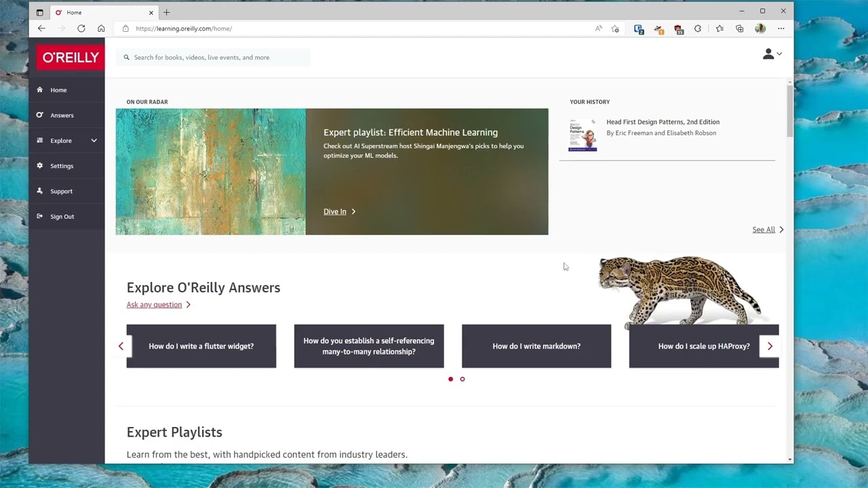
Task: Click the Support person icon in sidebar
Action: point(39,190)
